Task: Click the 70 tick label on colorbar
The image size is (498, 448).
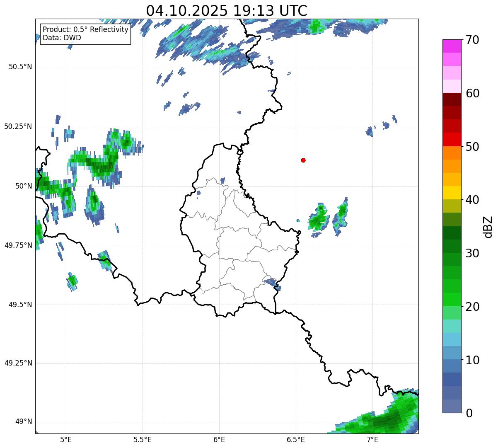Action: point(472,40)
